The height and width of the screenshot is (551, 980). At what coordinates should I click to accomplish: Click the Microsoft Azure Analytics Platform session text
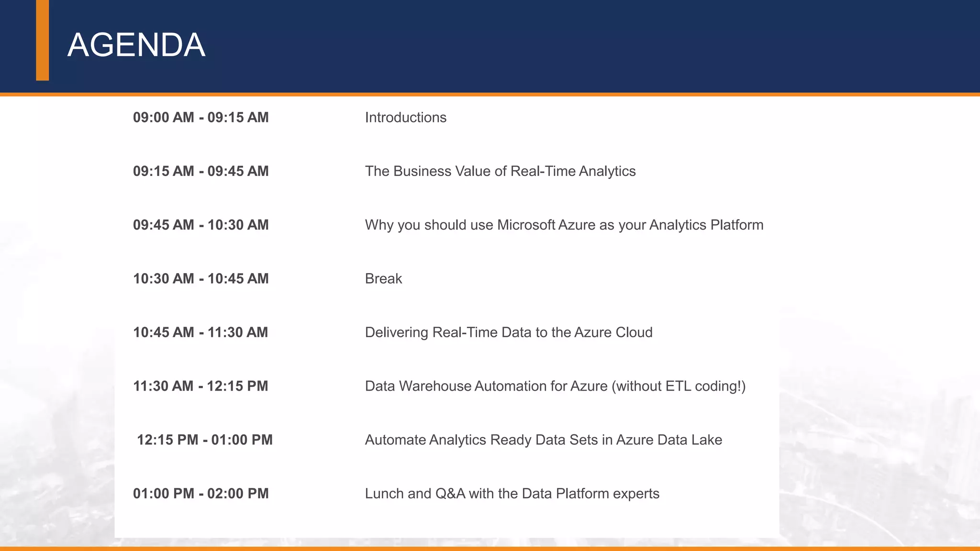(564, 225)
